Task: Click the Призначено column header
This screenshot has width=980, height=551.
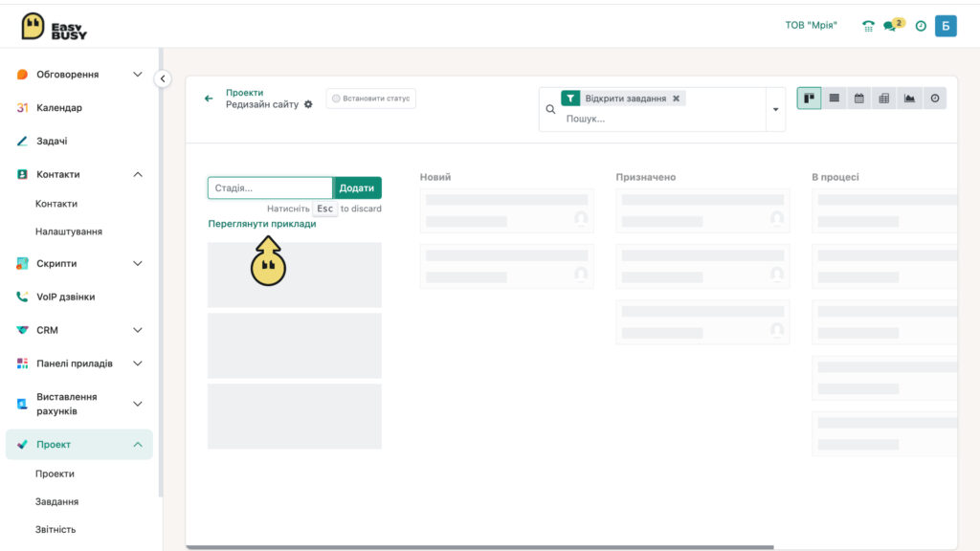Action: pos(646,177)
